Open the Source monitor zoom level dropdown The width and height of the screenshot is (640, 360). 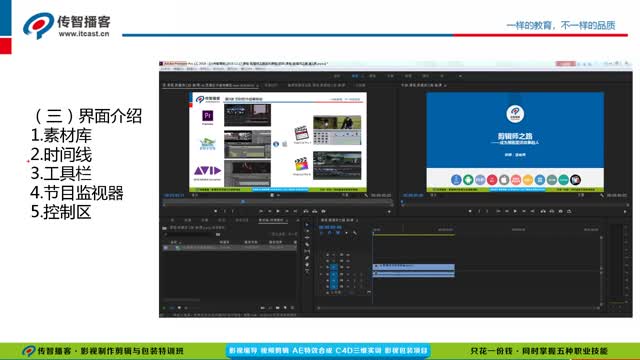coord(195,195)
